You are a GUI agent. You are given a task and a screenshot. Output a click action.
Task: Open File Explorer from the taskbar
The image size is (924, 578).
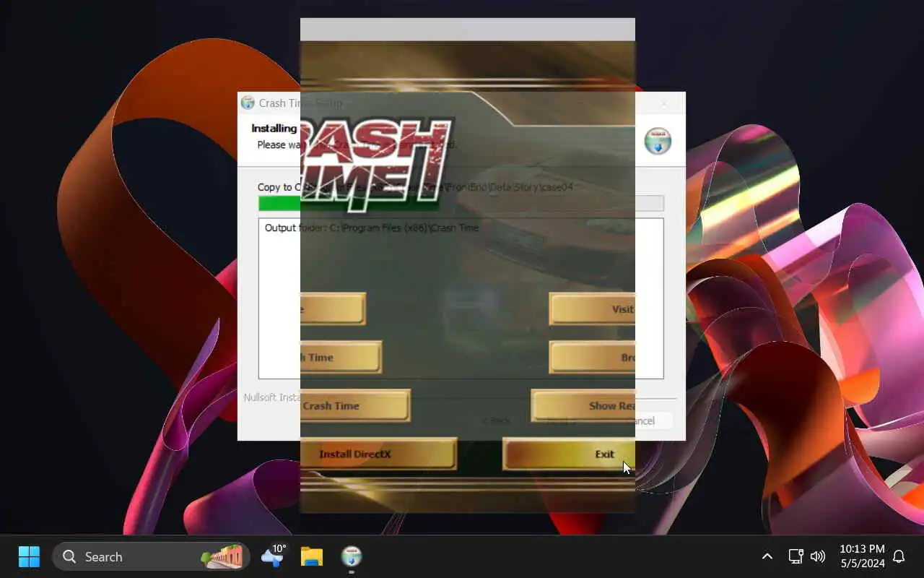pyautogui.click(x=312, y=556)
